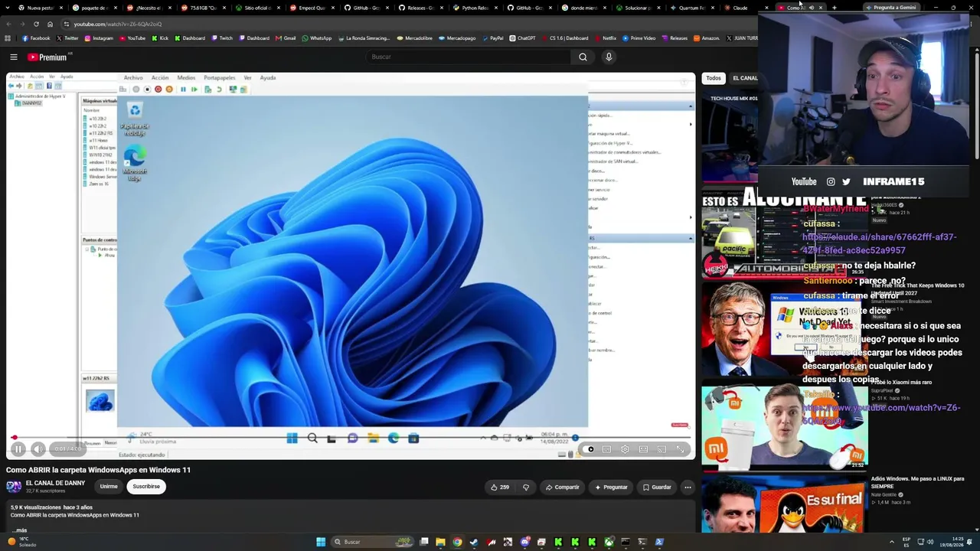Pause the YouTube video

18,449
